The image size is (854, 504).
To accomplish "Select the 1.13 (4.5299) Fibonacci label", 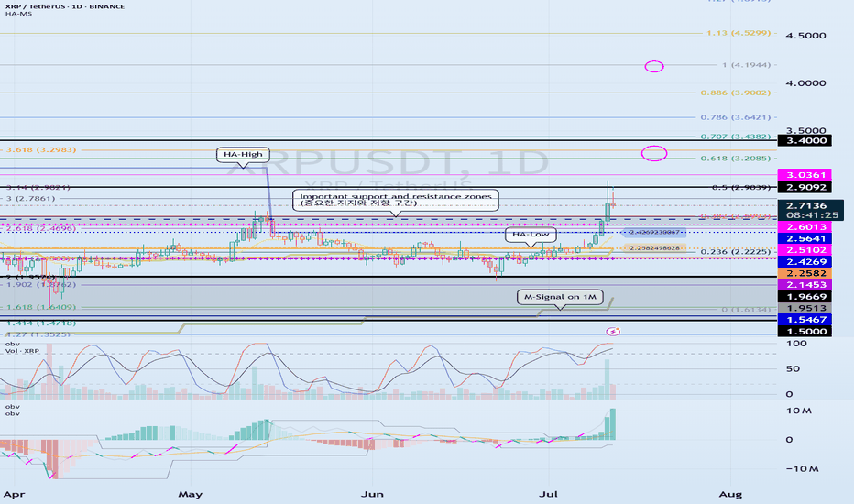I will pyautogui.click(x=739, y=33).
